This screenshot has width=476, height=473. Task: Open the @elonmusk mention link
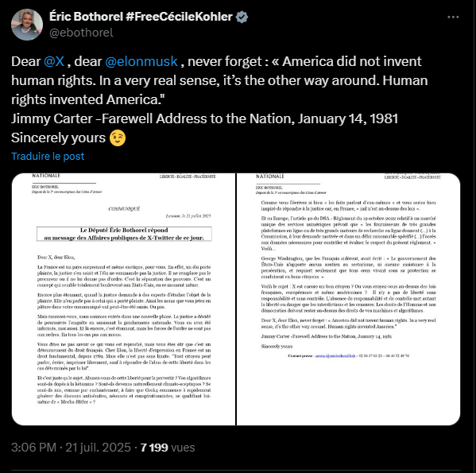coord(141,61)
